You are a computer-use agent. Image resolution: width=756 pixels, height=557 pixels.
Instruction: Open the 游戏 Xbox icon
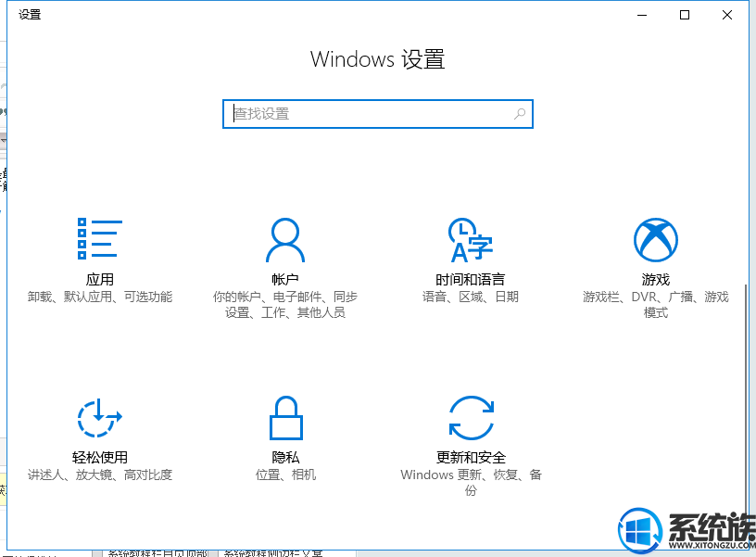[x=656, y=240]
